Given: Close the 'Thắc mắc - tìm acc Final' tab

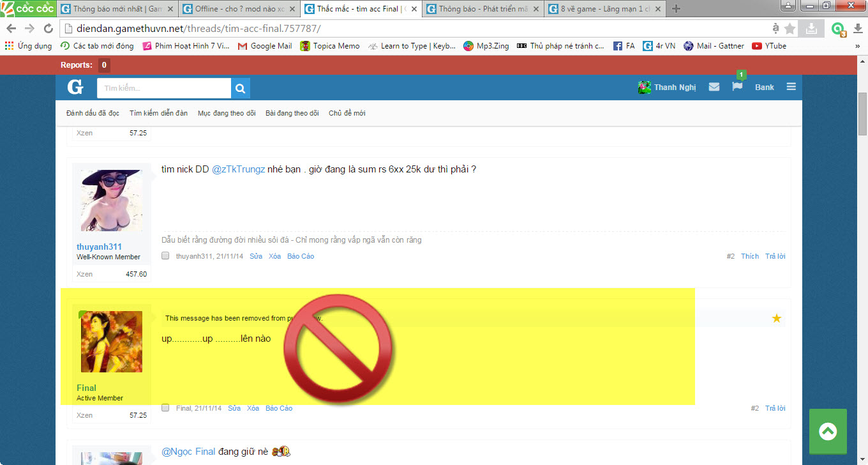Looking at the screenshot, I should click(414, 9).
